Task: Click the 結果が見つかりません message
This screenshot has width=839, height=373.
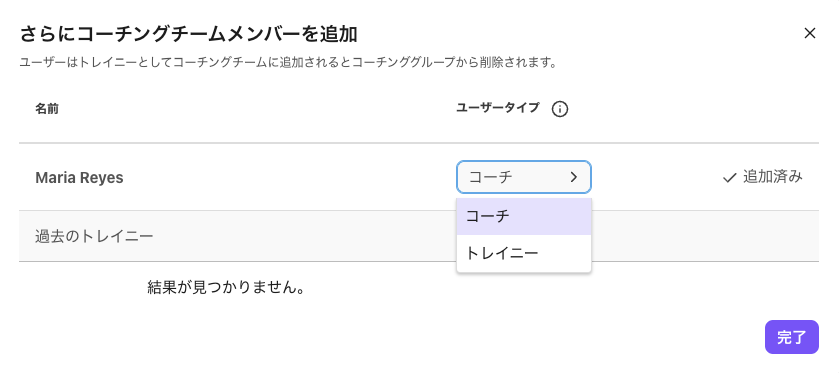Action: tap(226, 288)
